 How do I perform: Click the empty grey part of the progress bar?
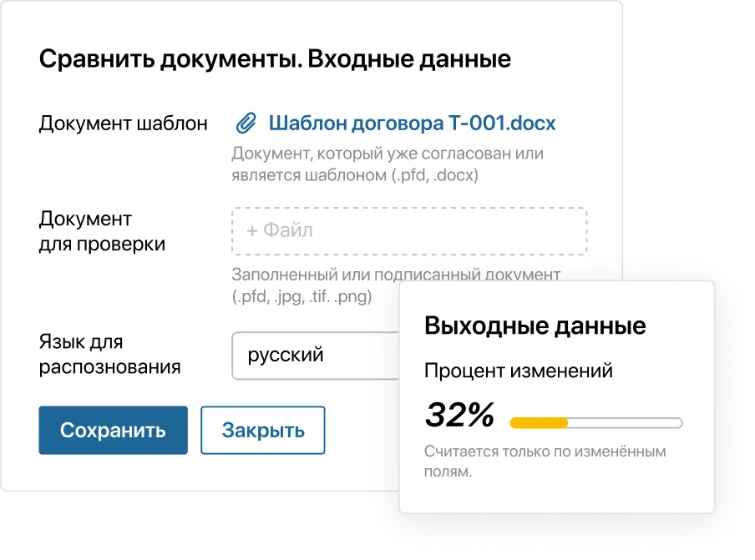tap(625, 423)
